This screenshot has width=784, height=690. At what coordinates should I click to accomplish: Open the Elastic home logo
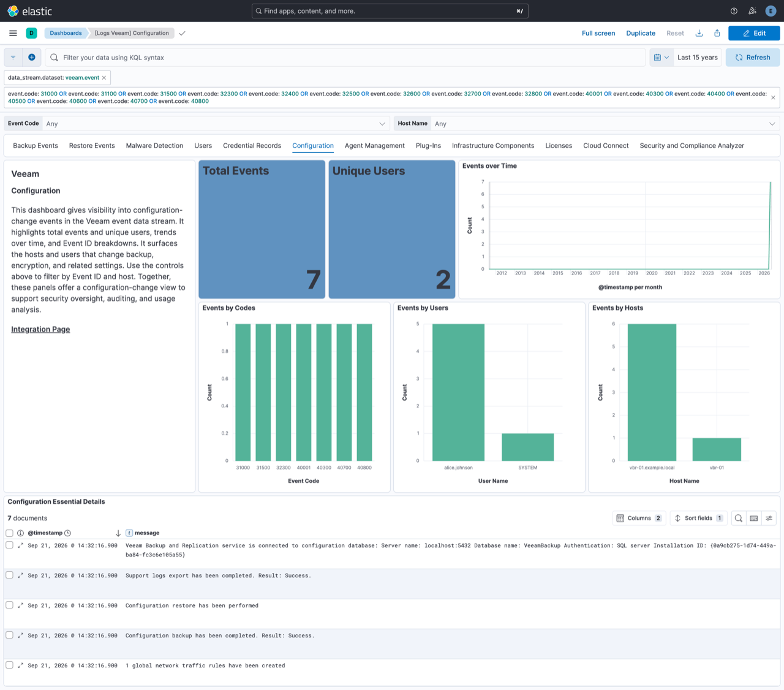click(29, 11)
